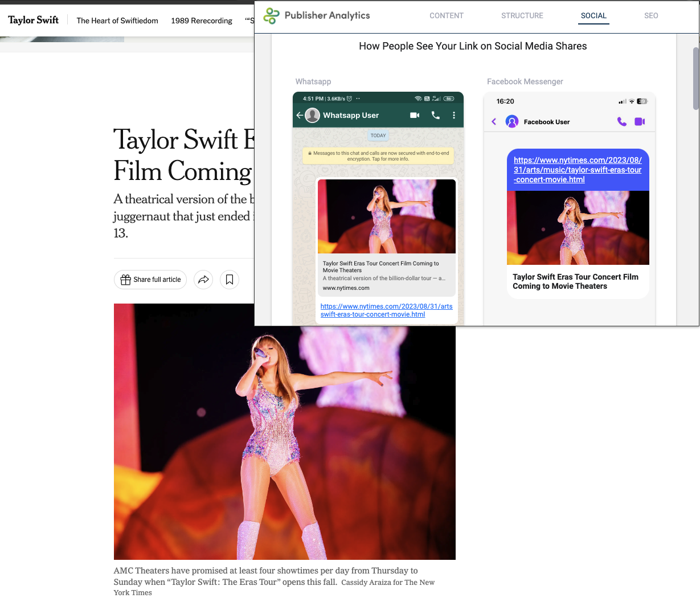700x598 pixels.
Task: Click the WhatsApp nytimes.com link
Action: [387, 310]
